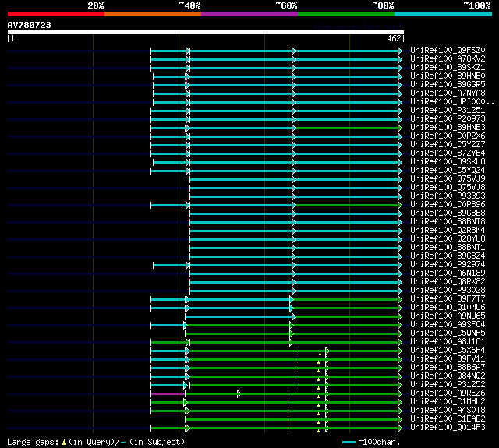Open the UniRef100_B9HNB3 hit label
The image size is (499, 448).
pos(448,128)
